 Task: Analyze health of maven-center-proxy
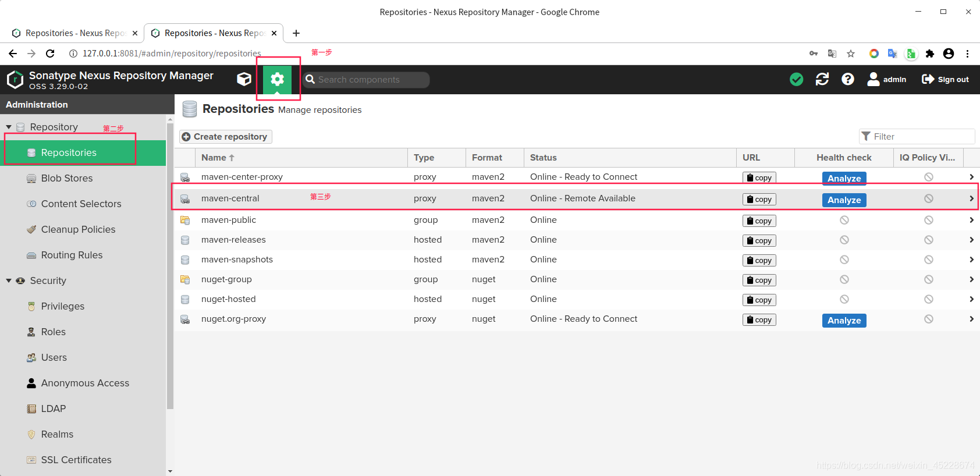point(844,178)
